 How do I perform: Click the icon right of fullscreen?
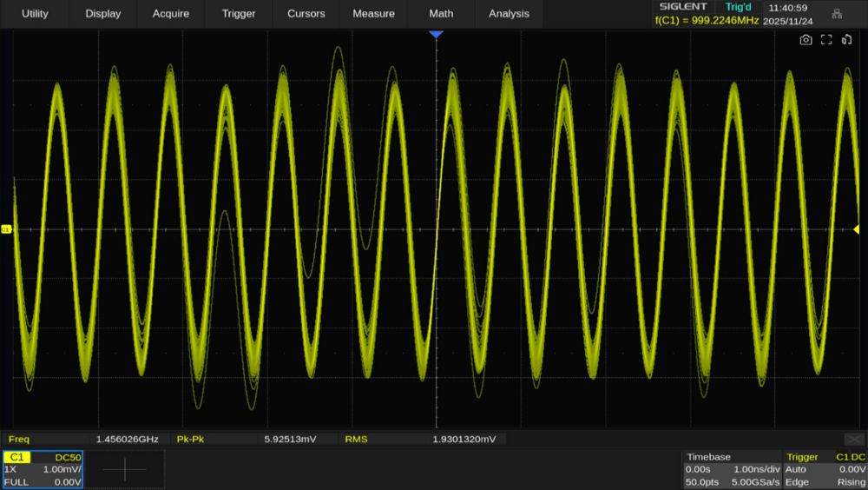point(847,40)
